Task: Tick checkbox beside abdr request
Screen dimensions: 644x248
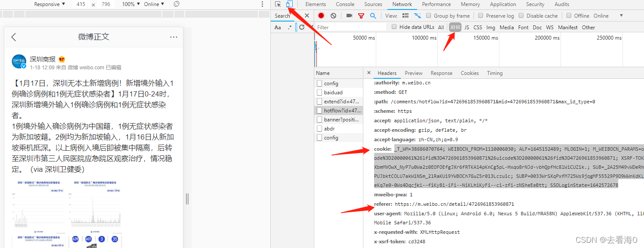Action: pos(319,128)
